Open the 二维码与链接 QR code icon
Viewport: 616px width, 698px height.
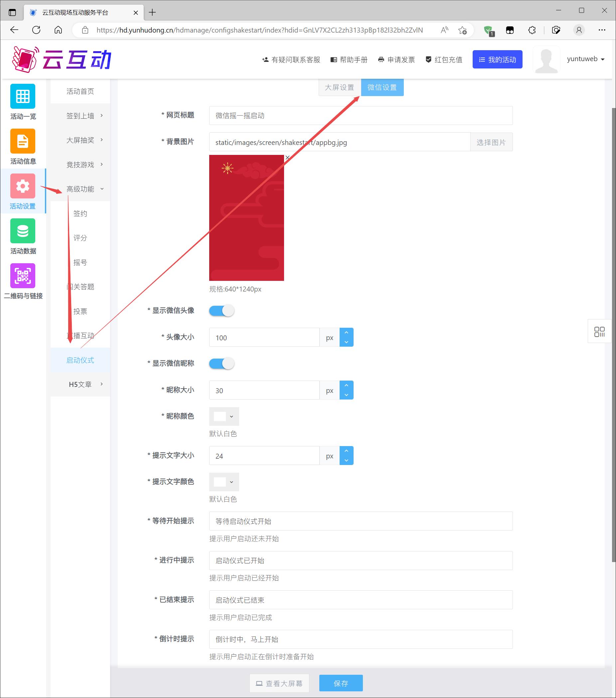tap(23, 276)
